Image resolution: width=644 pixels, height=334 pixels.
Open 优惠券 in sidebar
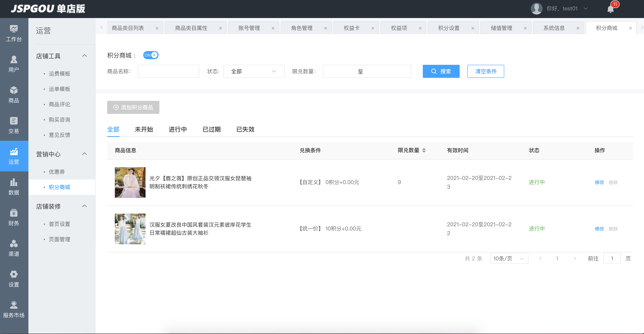tap(57, 172)
